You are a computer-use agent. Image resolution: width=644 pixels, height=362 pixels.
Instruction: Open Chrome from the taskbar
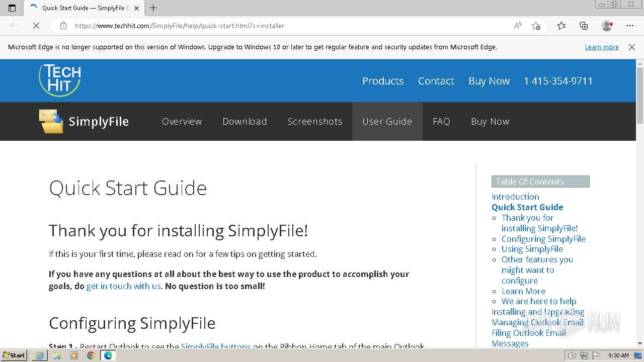click(x=91, y=355)
